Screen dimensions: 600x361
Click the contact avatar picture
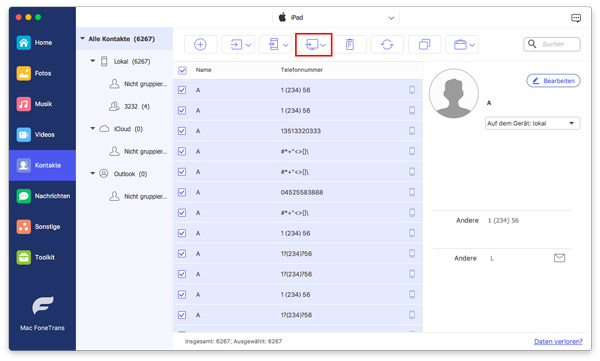click(x=453, y=93)
